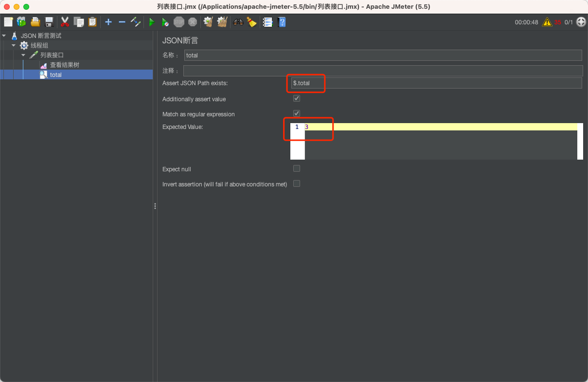Viewport: 588px width, 382px height.
Task: Select the total assertion node
Action: pos(56,74)
